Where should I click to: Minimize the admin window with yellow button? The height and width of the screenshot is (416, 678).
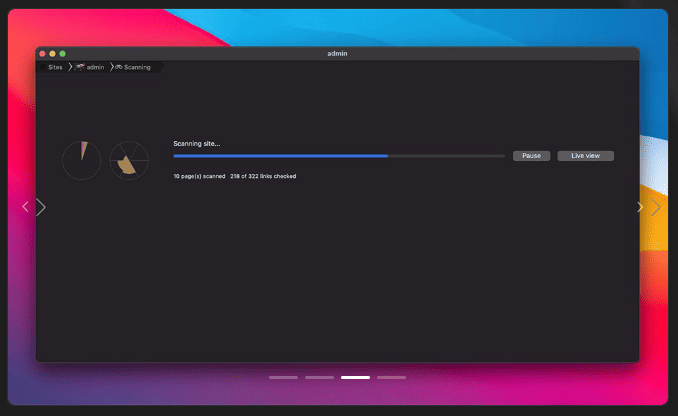[x=52, y=54]
